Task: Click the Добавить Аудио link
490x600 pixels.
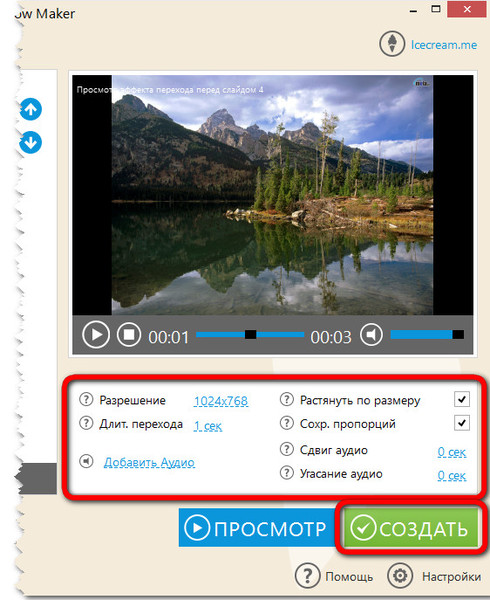Action: 149,462
